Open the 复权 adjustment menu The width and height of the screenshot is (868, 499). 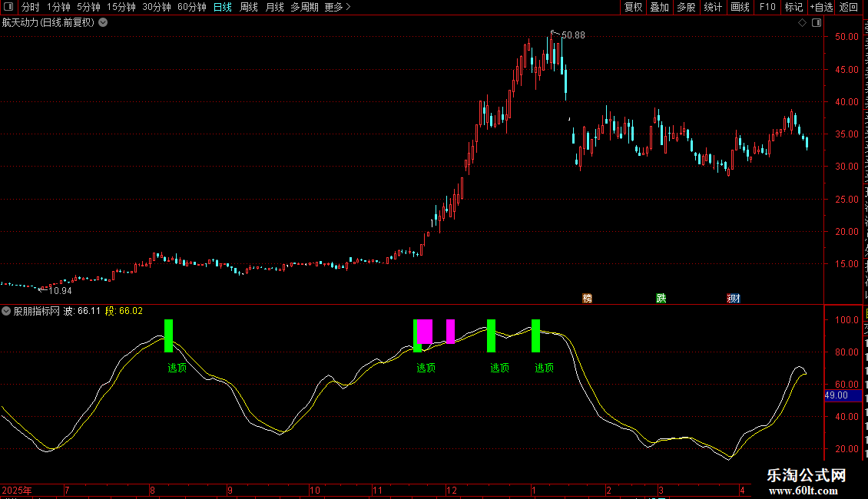click(x=633, y=7)
